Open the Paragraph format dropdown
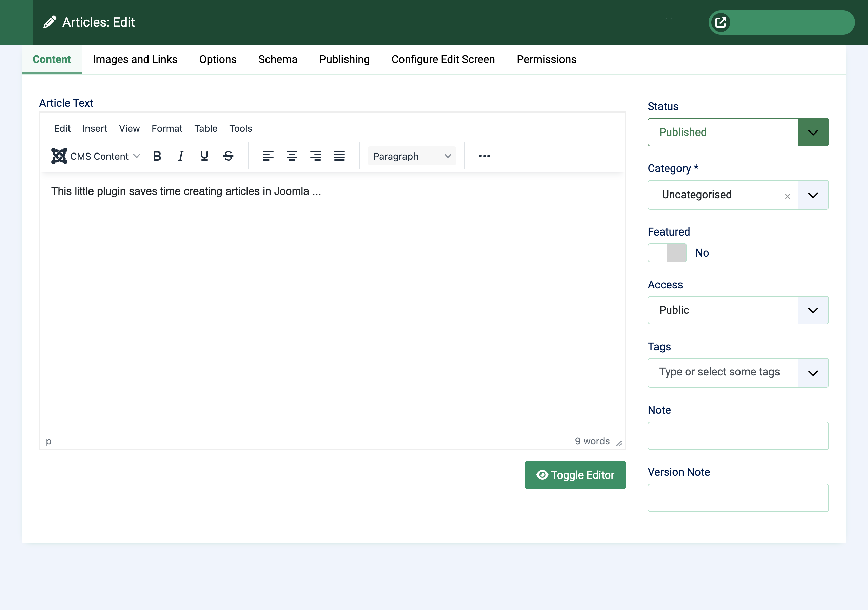Image resolution: width=868 pixels, height=610 pixels. 411,156
